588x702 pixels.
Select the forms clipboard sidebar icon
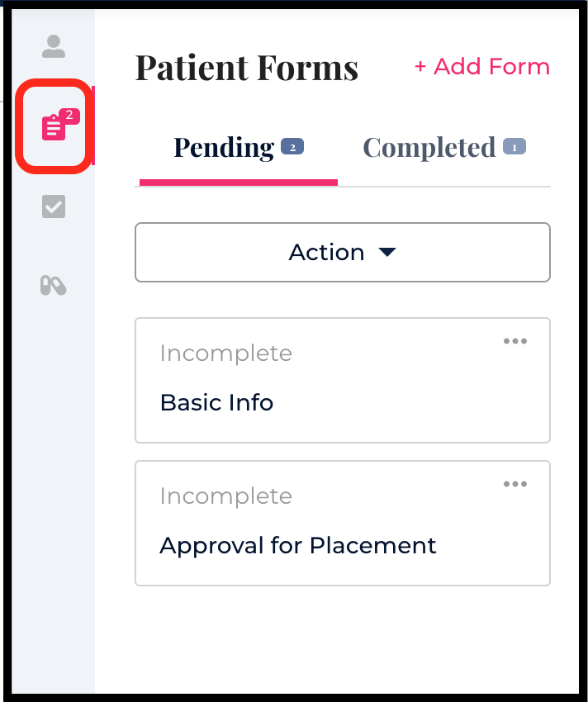click(54, 128)
